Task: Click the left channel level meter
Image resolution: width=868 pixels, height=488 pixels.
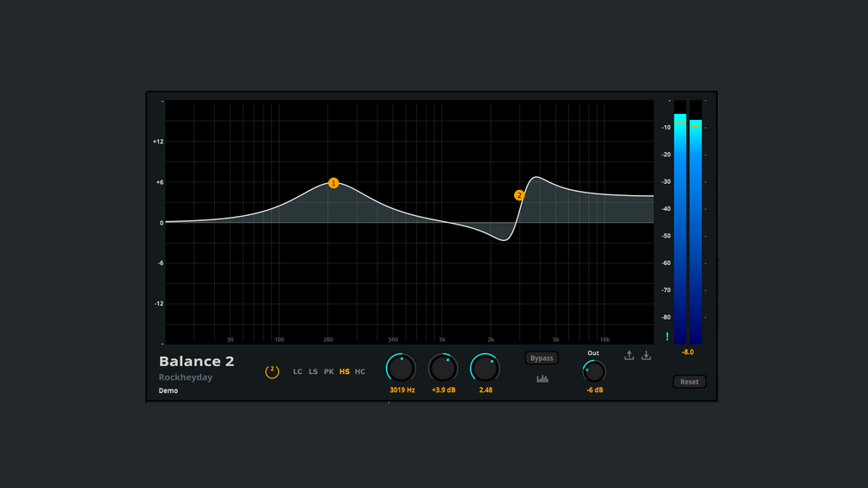Action: (x=680, y=223)
